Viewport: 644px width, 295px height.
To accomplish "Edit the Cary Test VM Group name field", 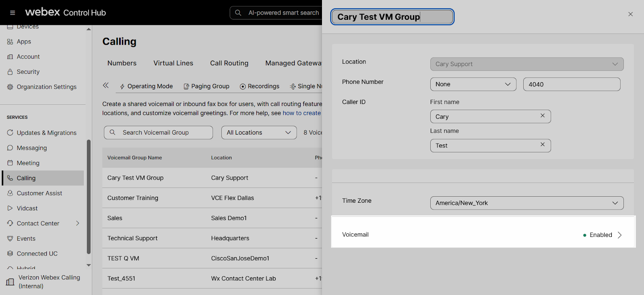I will coord(392,17).
